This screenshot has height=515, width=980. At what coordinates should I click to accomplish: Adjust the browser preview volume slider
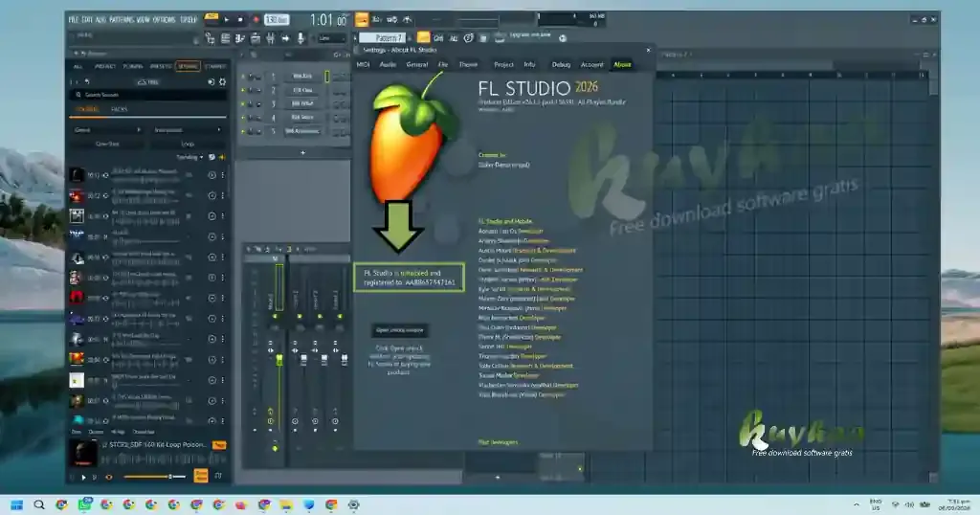[x=155, y=477]
